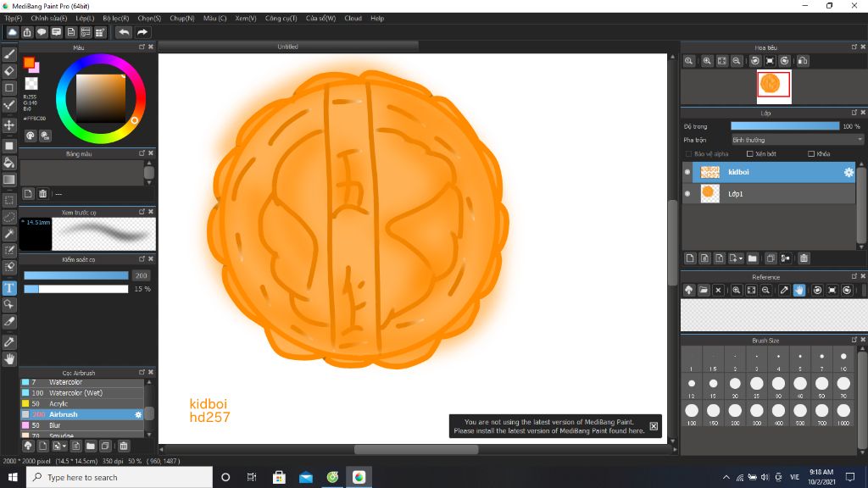Select the Gradient tool

click(9, 180)
